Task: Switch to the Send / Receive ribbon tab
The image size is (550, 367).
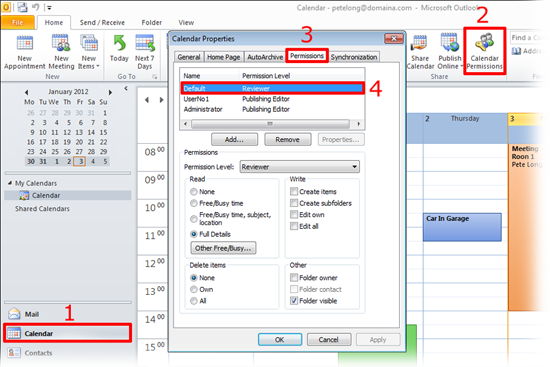Action: pyautogui.click(x=102, y=22)
